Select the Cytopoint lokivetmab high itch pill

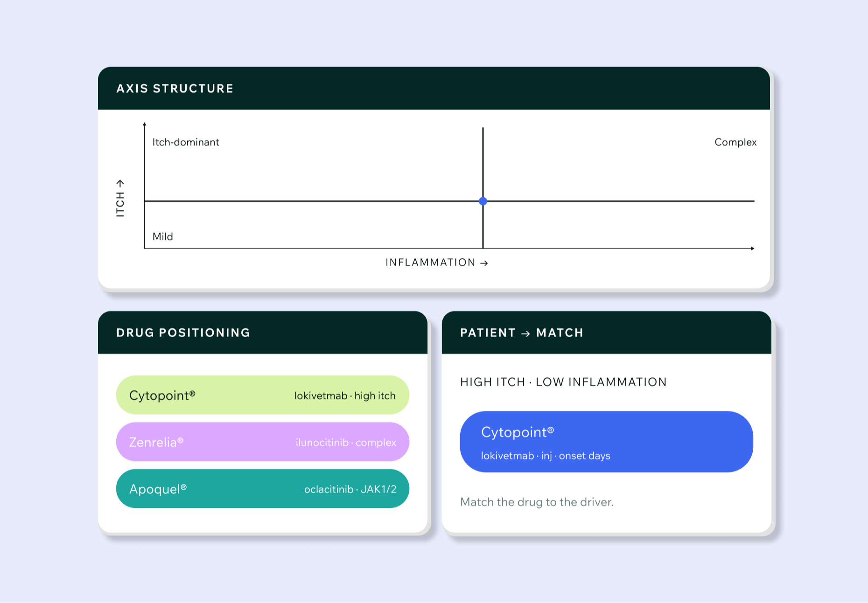pyautogui.click(x=263, y=395)
